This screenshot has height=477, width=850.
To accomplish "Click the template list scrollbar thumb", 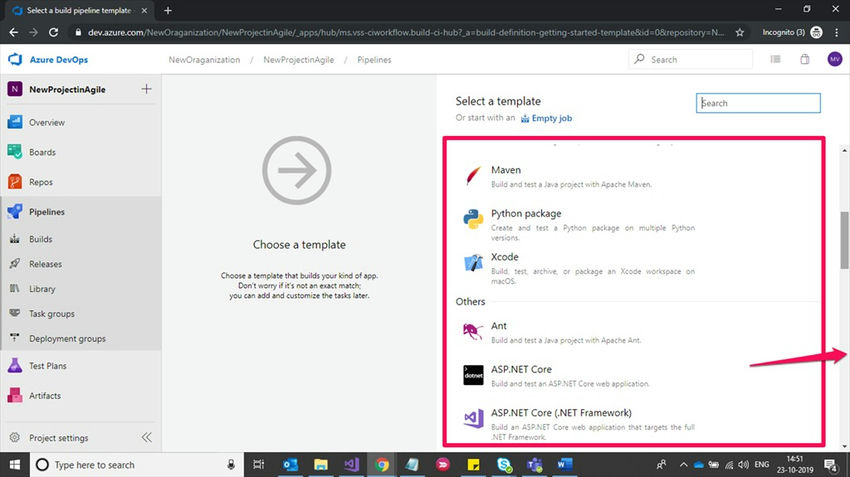I will tap(844, 240).
